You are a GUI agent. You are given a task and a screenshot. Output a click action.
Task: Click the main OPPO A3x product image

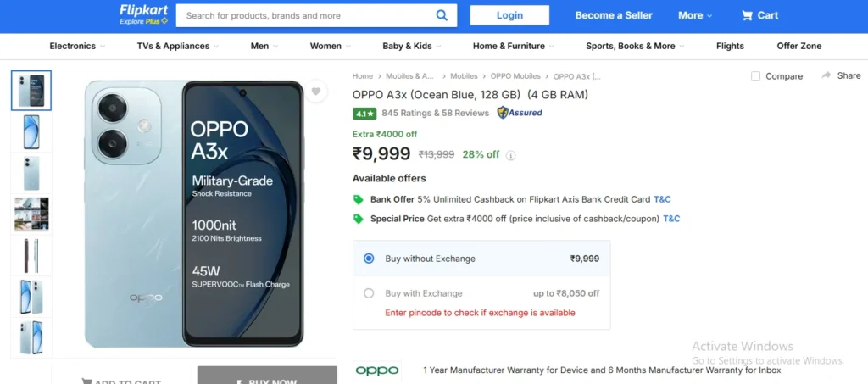pos(194,214)
